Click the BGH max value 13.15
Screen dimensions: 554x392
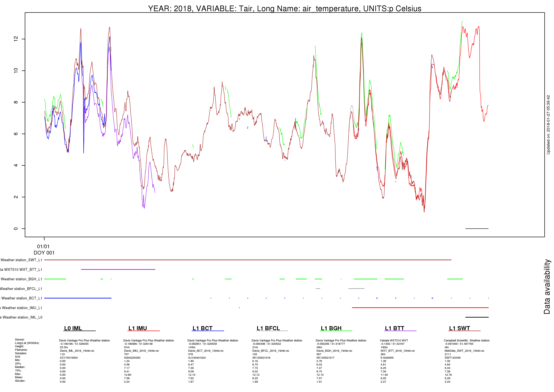320,375
